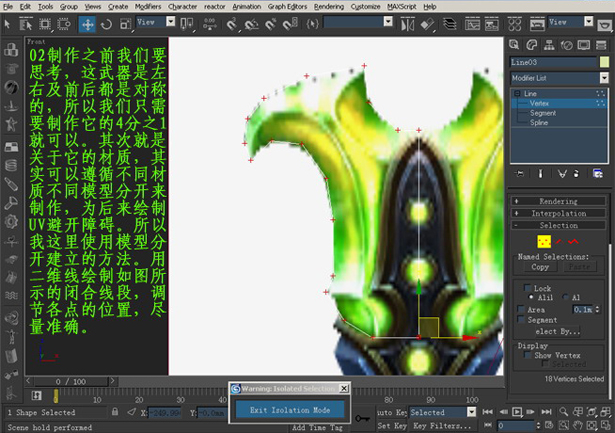Expand the Interpolation rollout
The image size is (615, 433).
tap(558, 213)
